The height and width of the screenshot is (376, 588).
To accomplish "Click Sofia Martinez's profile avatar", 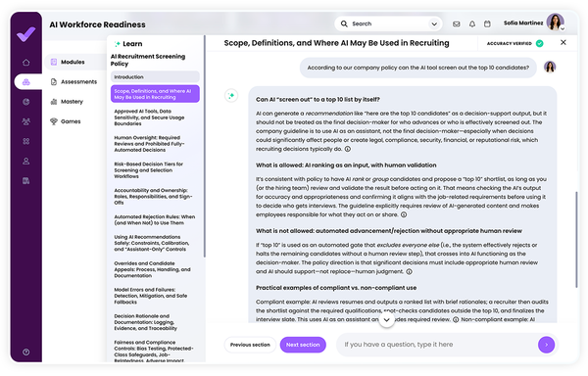I will pos(556,22).
